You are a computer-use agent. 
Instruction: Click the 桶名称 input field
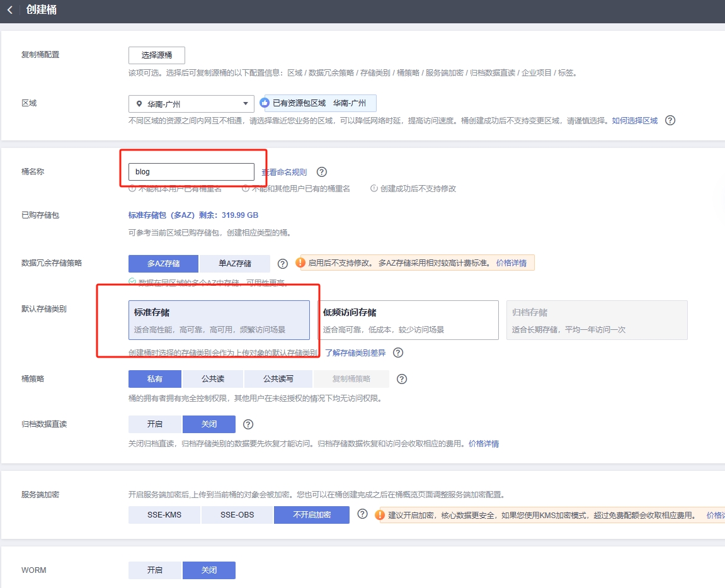click(191, 172)
